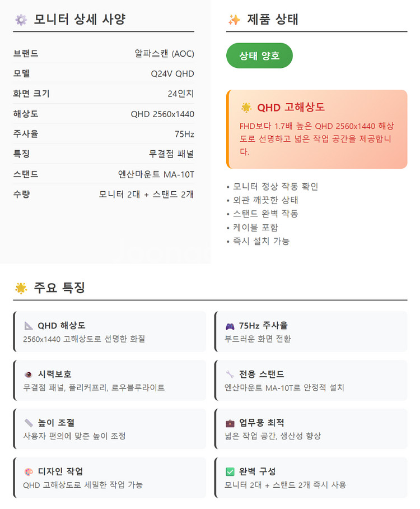This screenshot has width=420, height=509.
Task: Click the ruler icon beside 높이 조절
Action: coord(29,423)
